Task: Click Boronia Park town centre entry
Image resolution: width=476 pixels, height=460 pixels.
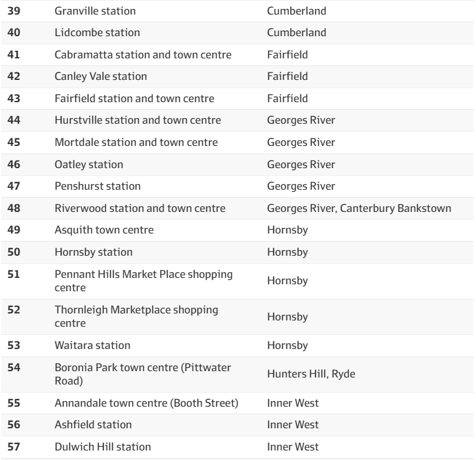Action: [x=142, y=374]
